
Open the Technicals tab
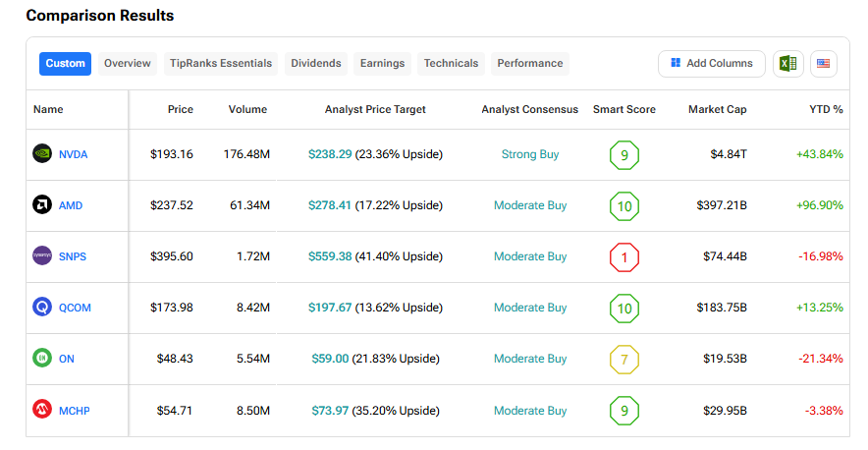pyautogui.click(x=451, y=64)
